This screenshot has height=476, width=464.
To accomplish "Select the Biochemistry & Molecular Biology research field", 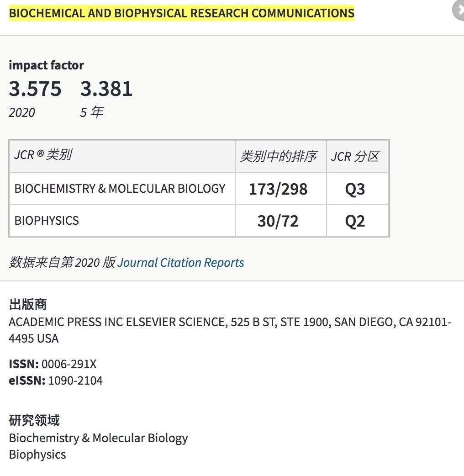I will 98,438.
